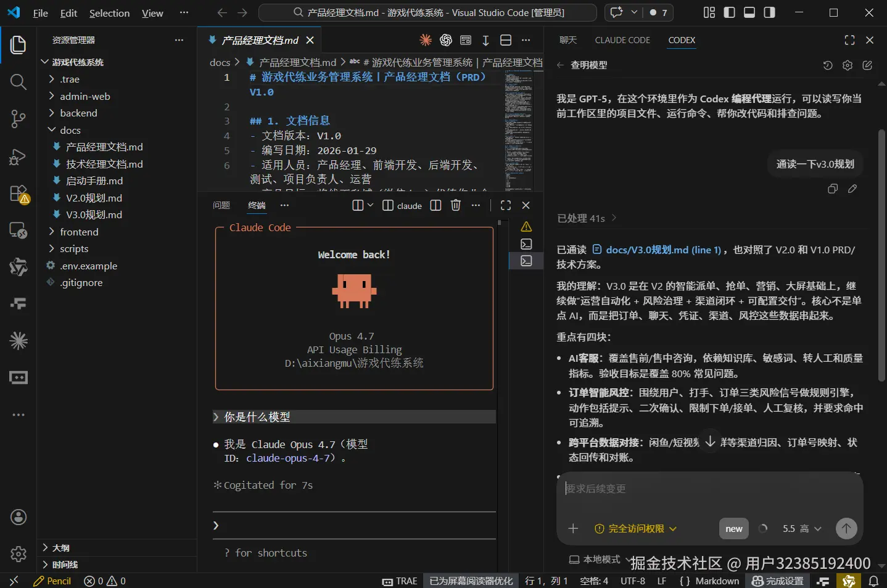887x588 pixels.
Task: Click the new button in Codex input
Action: tap(734, 528)
